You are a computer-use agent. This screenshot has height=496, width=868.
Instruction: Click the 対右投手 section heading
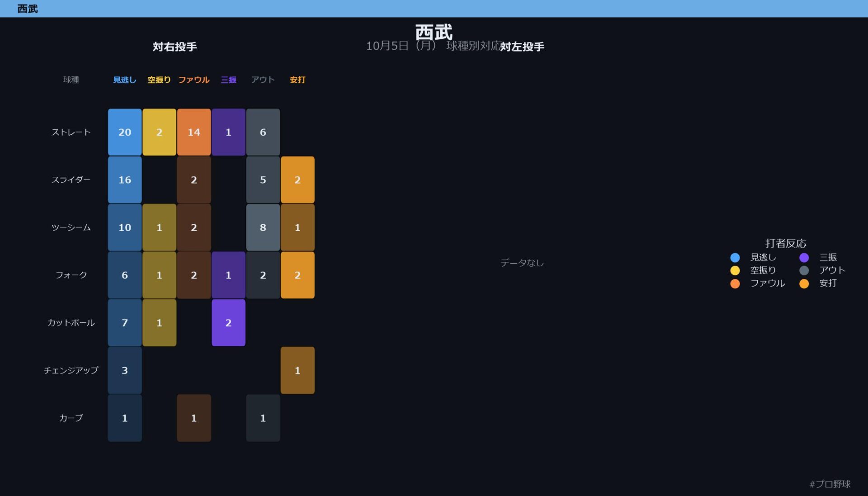pyautogui.click(x=175, y=47)
